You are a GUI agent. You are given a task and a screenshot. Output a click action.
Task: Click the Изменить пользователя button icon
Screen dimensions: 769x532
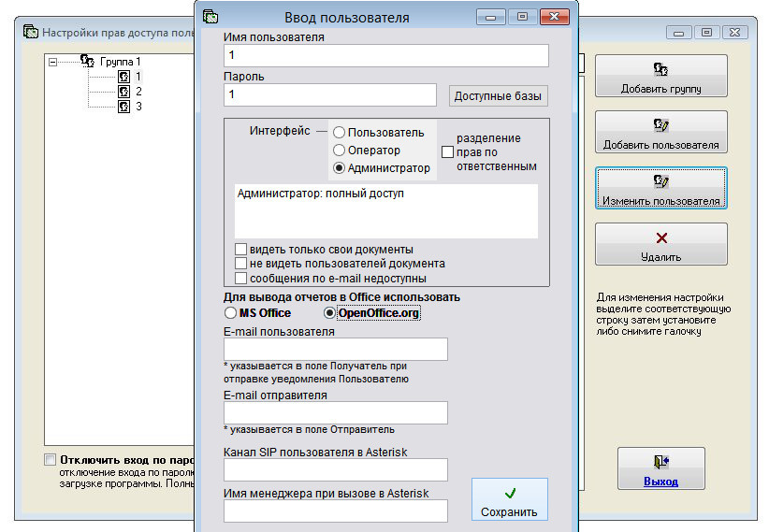click(x=660, y=181)
